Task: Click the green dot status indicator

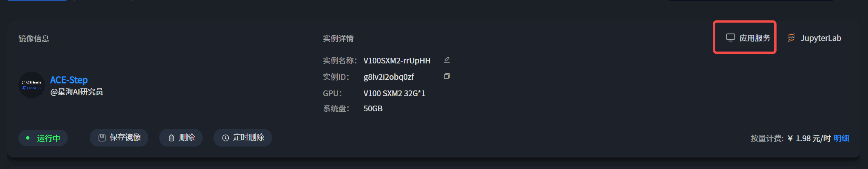Action: click(28, 138)
